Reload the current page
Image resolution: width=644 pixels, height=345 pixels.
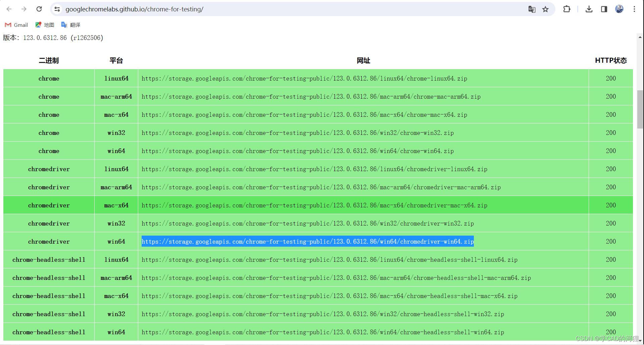(39, 9)
